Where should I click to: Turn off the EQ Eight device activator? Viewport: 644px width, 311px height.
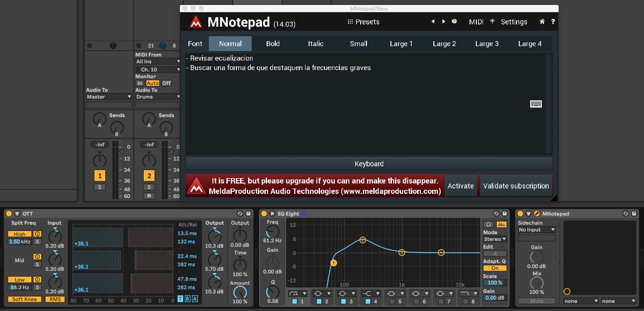(x=264, y=214)
